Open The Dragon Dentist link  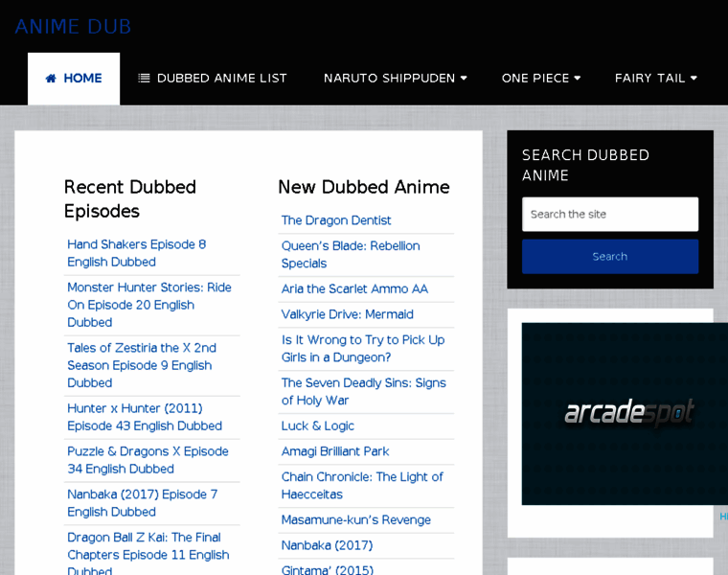tap(336, 220)
